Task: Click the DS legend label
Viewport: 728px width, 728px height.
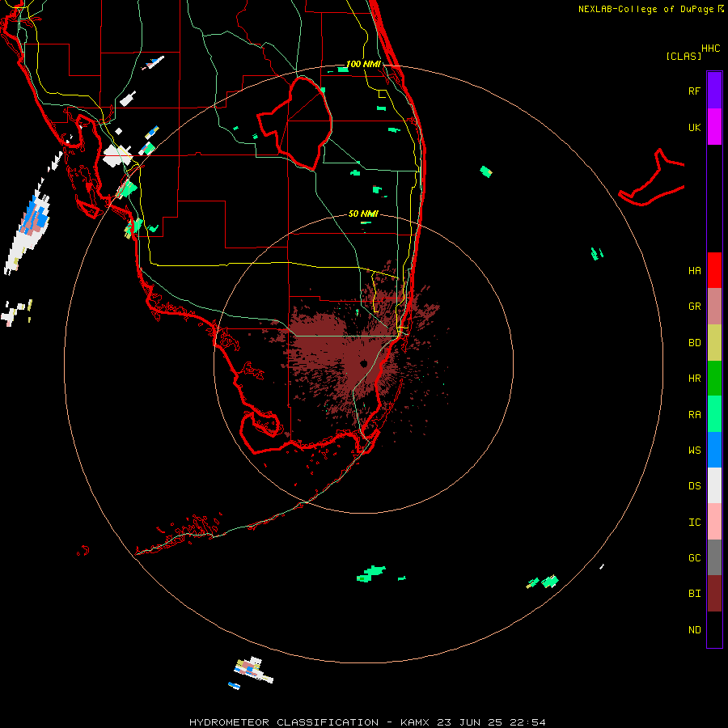Action: pyautogui.click(x=694, y=486)
